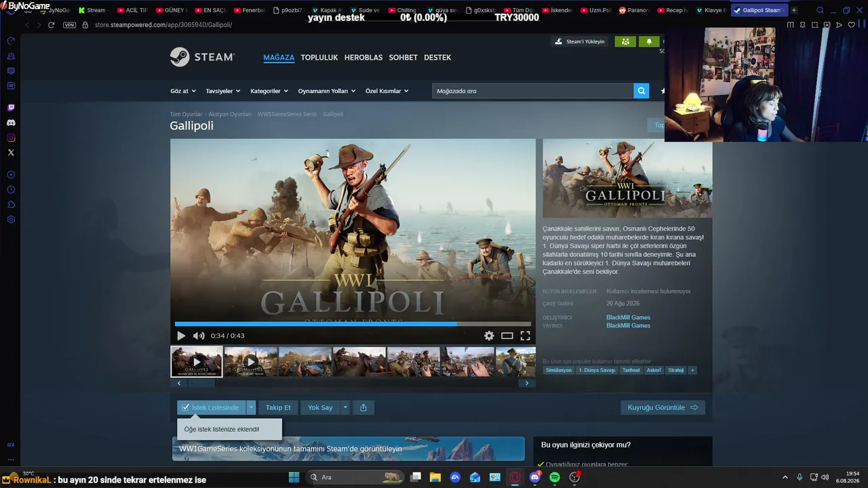
Task: Expand the Göz at dropdown
Action: 183,91
